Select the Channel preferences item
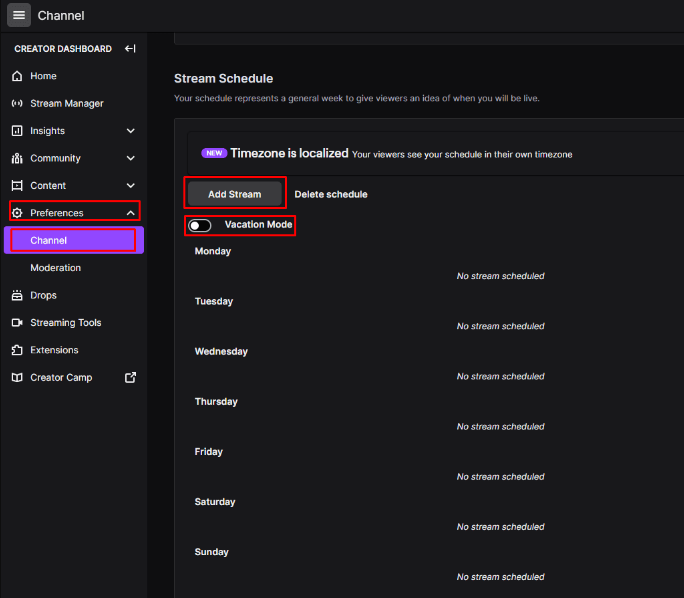The image size is (684, 598). 74,240
